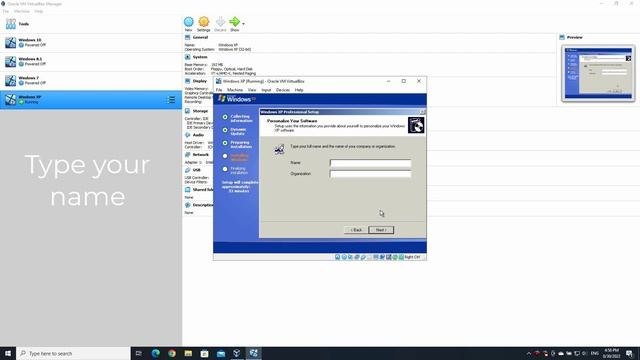Open the Windows XP machine tools menu button
The width and height of the screenshot is (640, 360).
pos(171,100)
